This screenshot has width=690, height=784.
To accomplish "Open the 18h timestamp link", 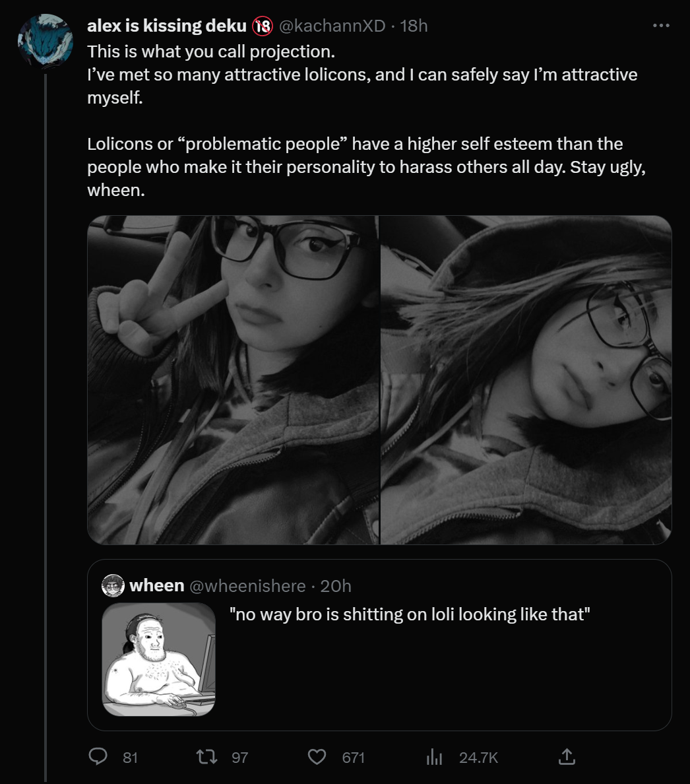I will click(414, 26).
